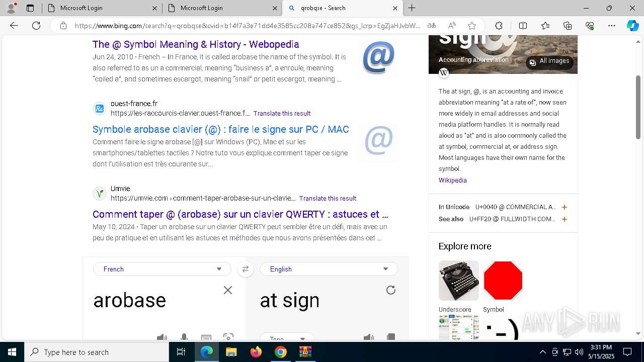Open Copilot sidebar icon
This screenshot has width=644, height=362.
[632, 26]
